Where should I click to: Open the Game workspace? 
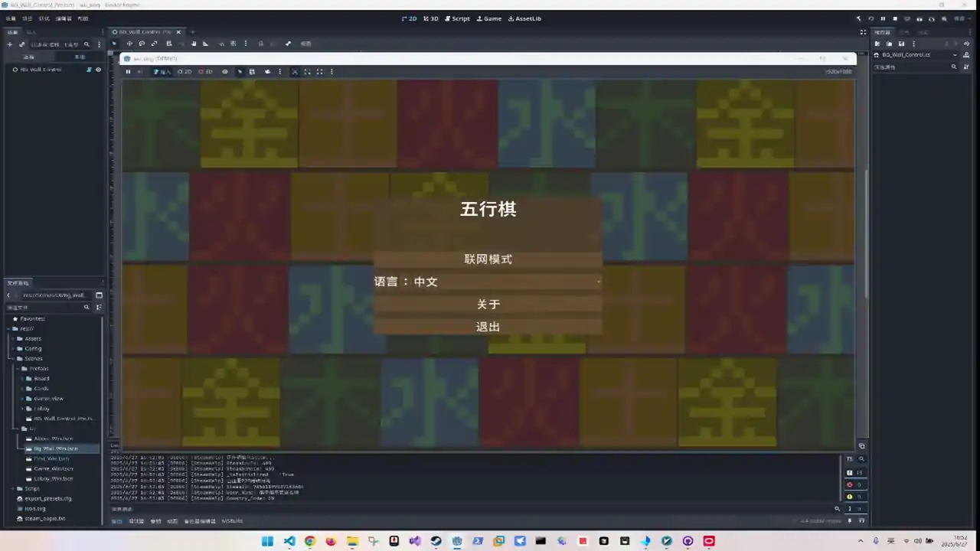(489, 18)
